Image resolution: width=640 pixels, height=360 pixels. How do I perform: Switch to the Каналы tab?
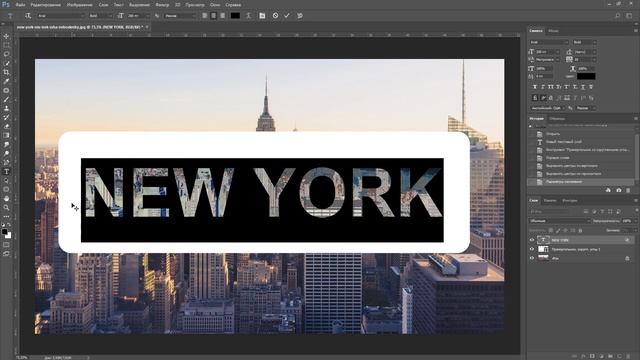(550, 200)
